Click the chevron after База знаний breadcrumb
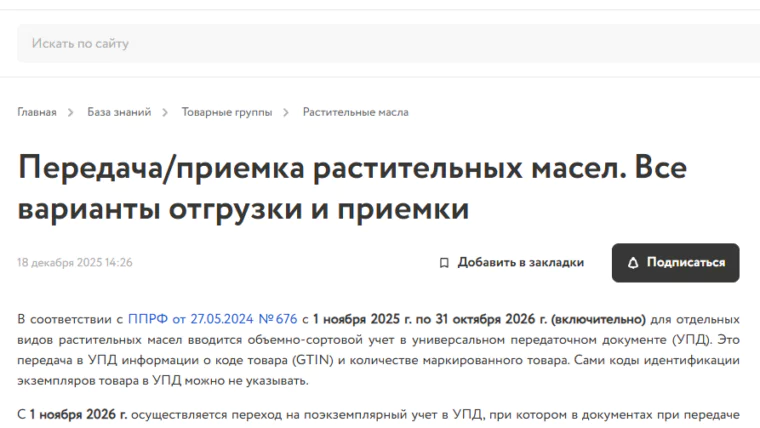Image resolution: width=760 pixels, height=428 pixels. click(166, 112)
